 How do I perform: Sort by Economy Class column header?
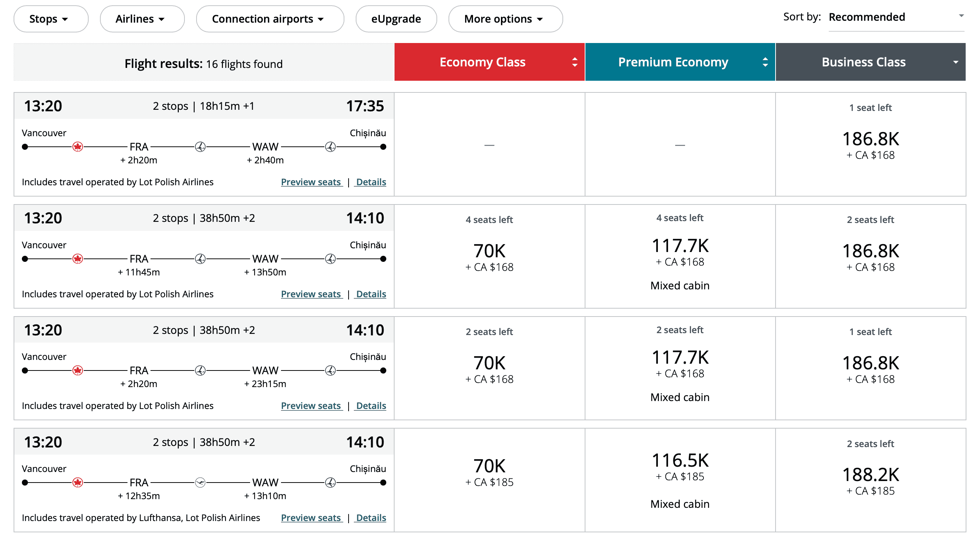(x=489, y=62)
